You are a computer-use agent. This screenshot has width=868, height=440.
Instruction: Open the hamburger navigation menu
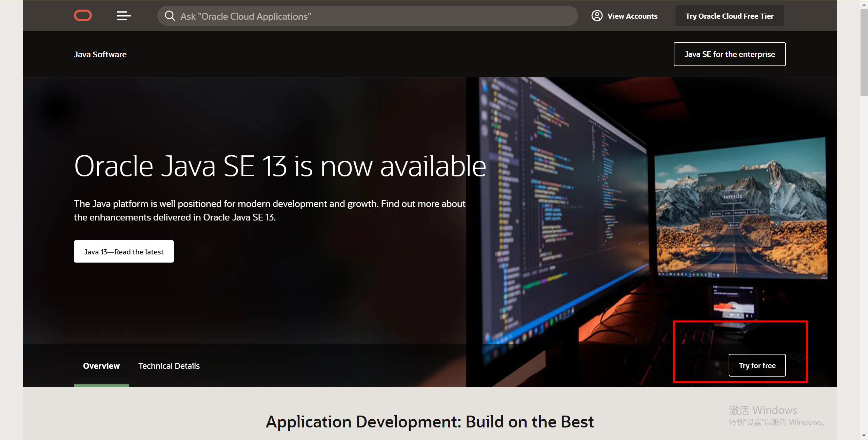124,16
